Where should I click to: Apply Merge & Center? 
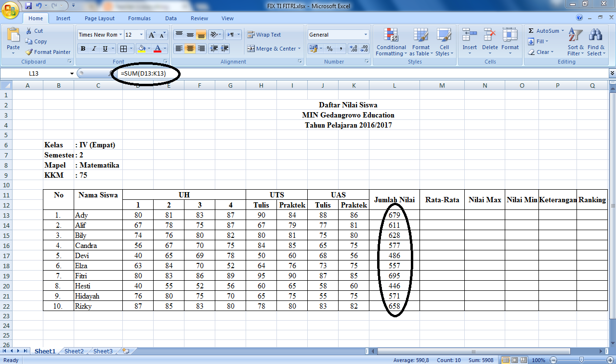click(x=272, y=48)
